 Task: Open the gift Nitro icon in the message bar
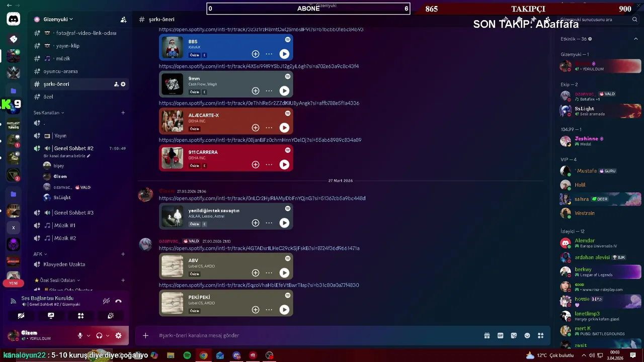click(487, 335)
